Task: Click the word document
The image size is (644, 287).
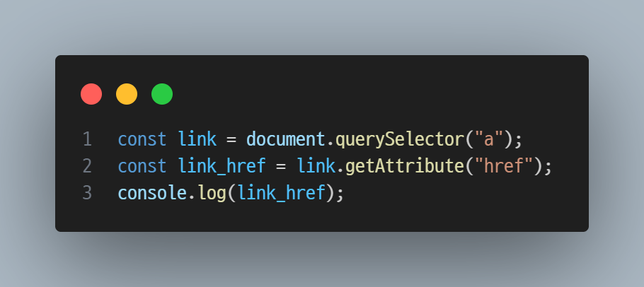Action: point(286,139)
